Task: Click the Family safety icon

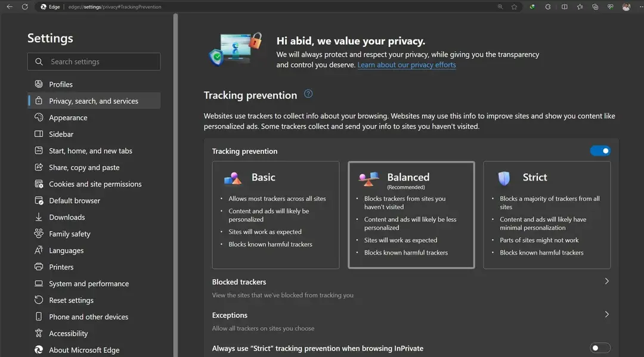Action: 39,234
